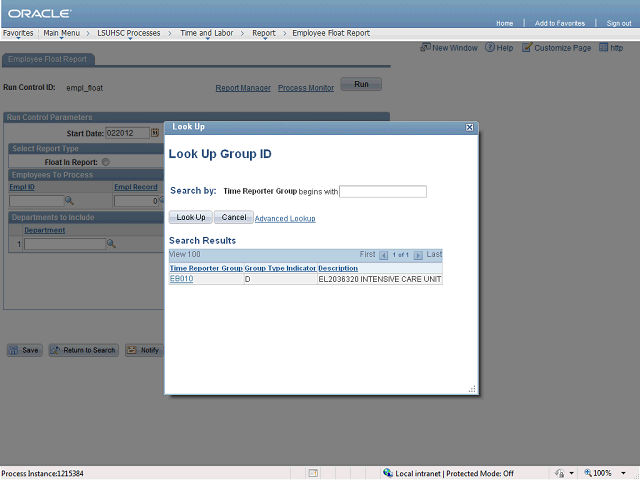Click First in results navigation
The width and height of the screenshot is (640, 480).
(367, 254)
